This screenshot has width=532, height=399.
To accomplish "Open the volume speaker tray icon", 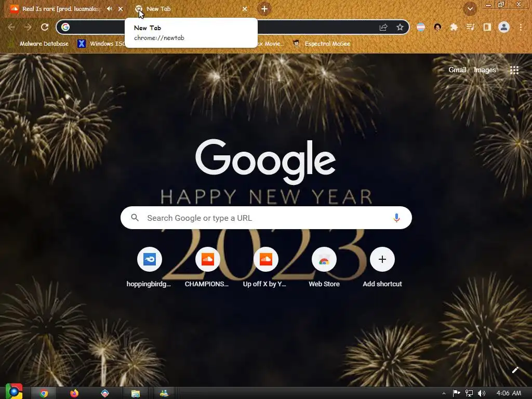I will (x=481, y=393).
